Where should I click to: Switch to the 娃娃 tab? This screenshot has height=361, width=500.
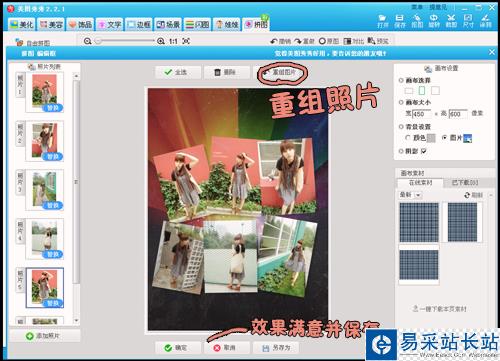pos(227,24)
